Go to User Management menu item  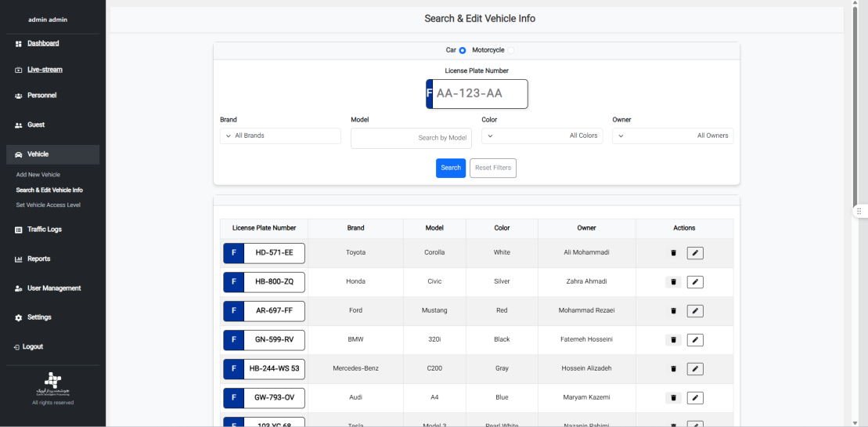[53, 288]
